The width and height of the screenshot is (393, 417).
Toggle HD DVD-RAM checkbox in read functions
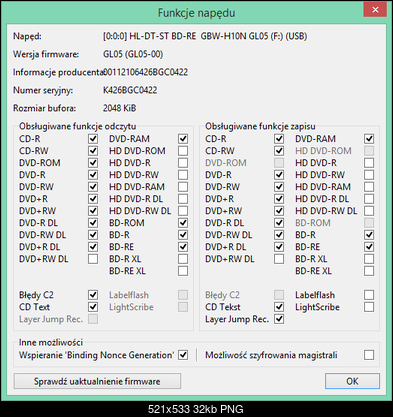pos(183,187)
